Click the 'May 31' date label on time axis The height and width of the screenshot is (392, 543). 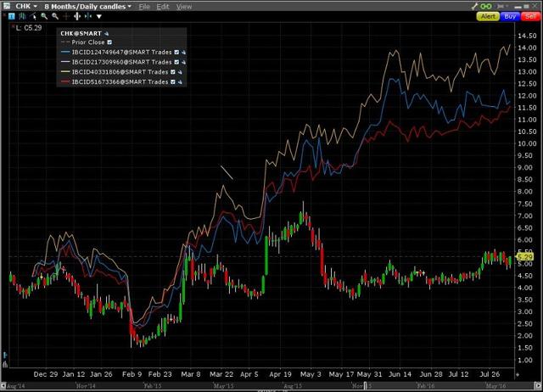pyautogui.click(x=369, y=374)
